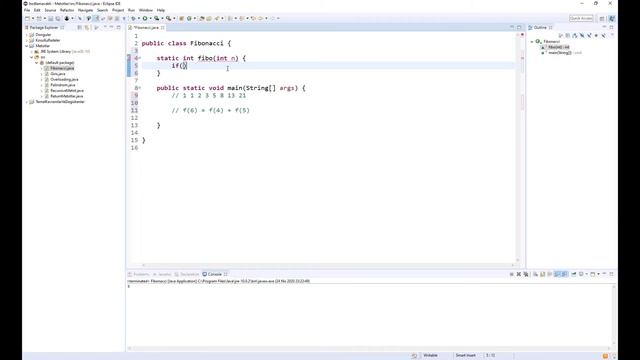Collapse the src folder node

tap(32, 57)
